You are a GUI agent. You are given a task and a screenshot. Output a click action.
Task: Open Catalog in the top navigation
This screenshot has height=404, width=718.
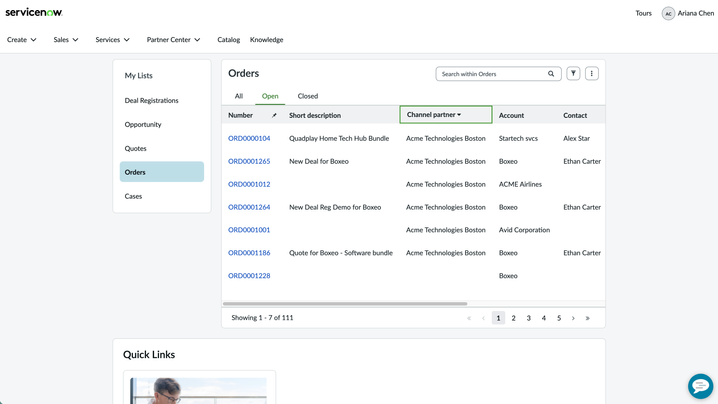point(228,40)
